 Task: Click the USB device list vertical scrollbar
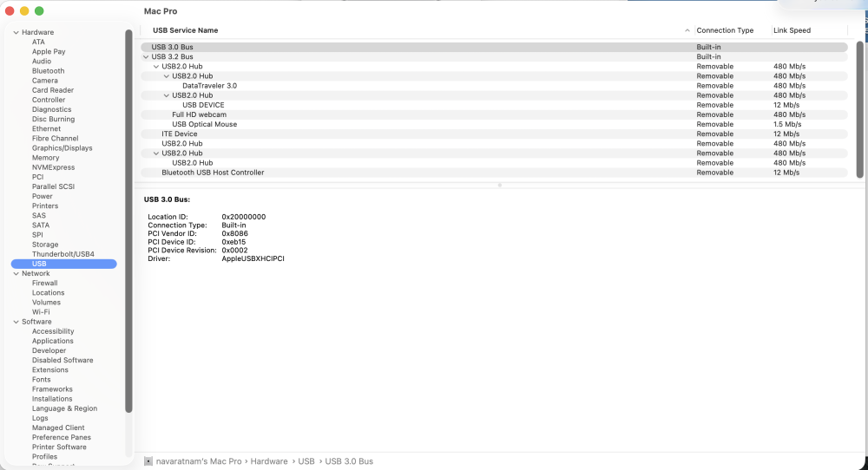point(859,109)
